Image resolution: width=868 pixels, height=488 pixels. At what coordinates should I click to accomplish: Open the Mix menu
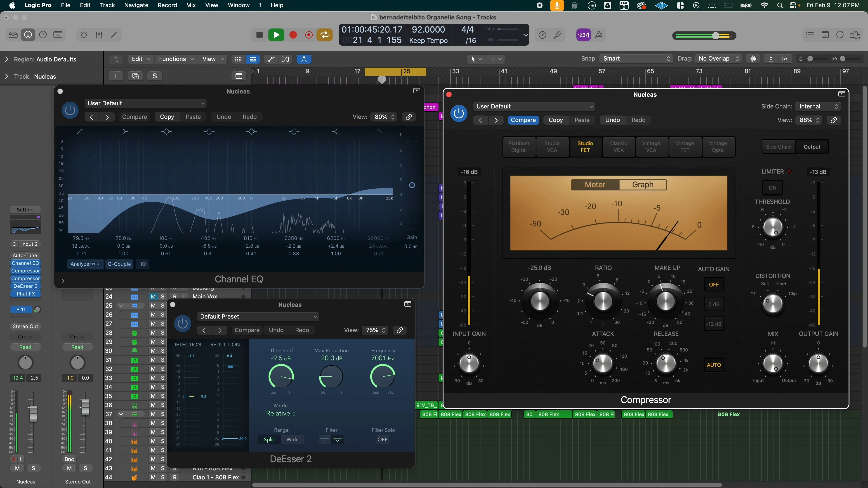[191, 5]
